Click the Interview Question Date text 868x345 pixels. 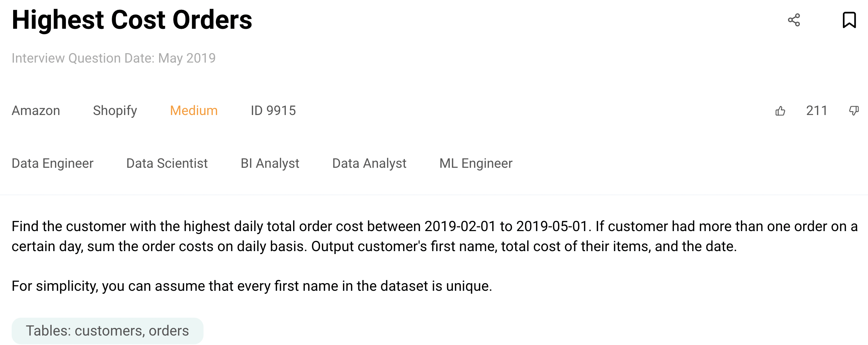[x=114, y=58]
